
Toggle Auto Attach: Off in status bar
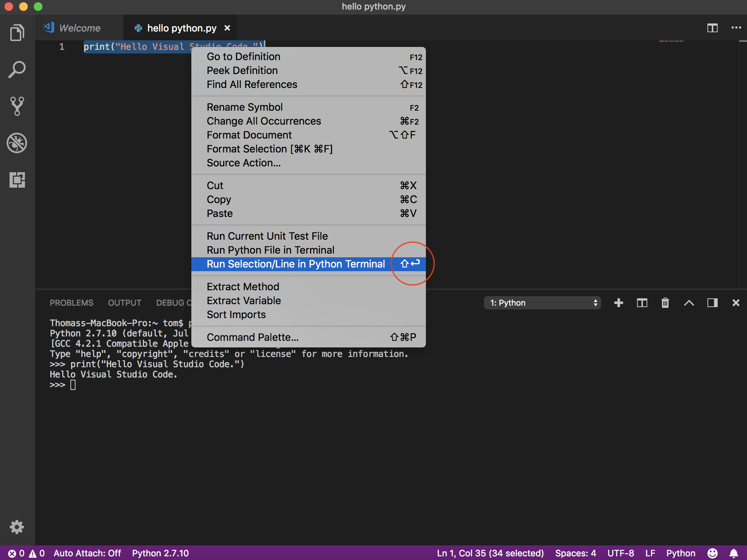tap(87, 553)
